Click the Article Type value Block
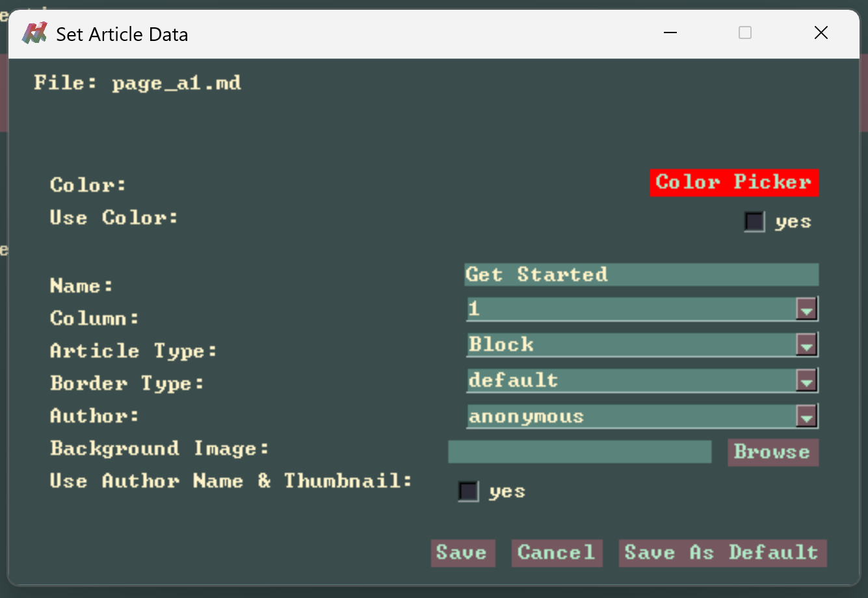This screenshot has height=598, width=868. pyautogui.click(x=631, y=345)
